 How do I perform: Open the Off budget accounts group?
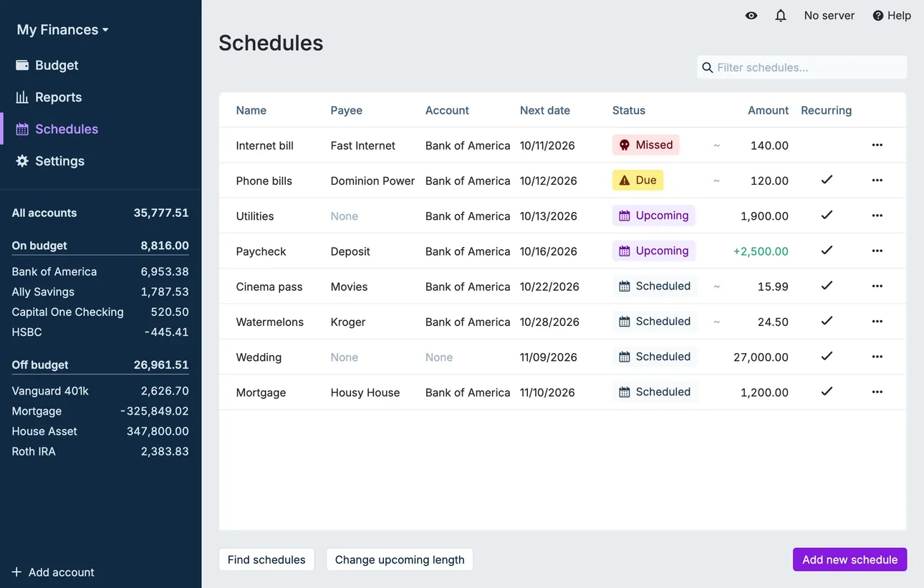100,365
